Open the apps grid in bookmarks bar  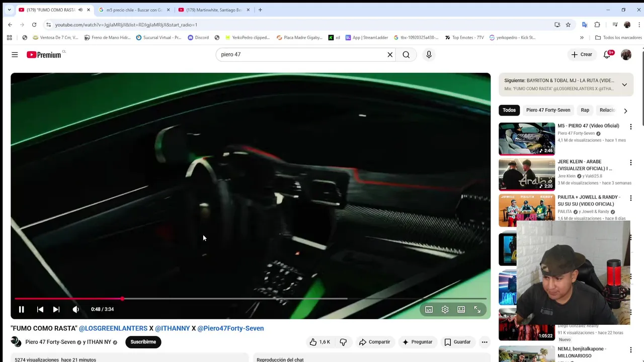pyautogui.click(x=9, y=37)
